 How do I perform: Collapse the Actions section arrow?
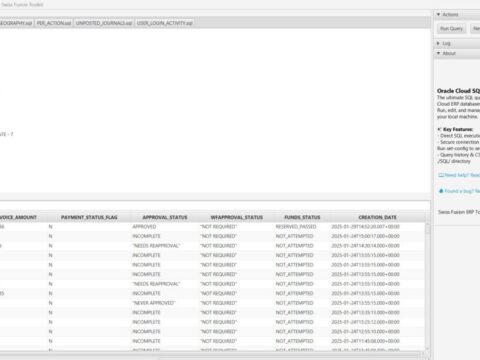click(438, 14)
